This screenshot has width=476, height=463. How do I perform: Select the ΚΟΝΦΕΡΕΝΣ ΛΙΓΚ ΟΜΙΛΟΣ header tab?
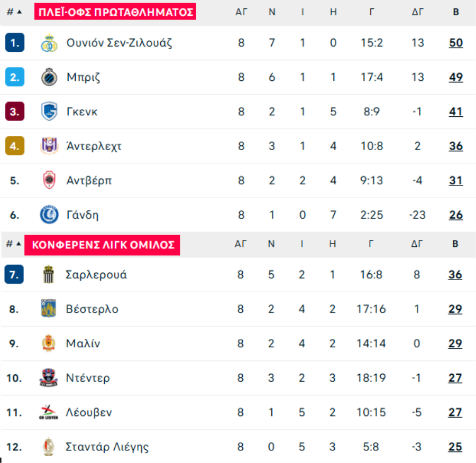(102, 245)
